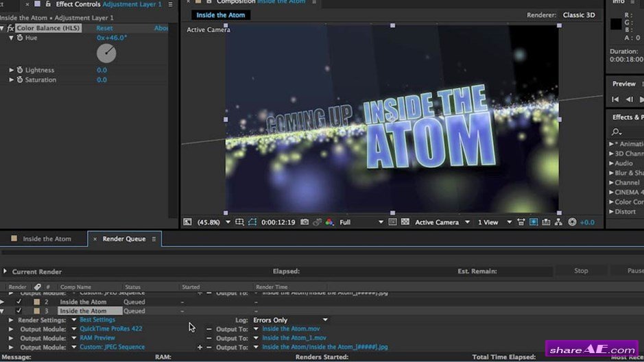The image size is (644, 362).
Task: Remove RAM Preview output module minus
Action: pyautogui.click(x=209, y=338)
